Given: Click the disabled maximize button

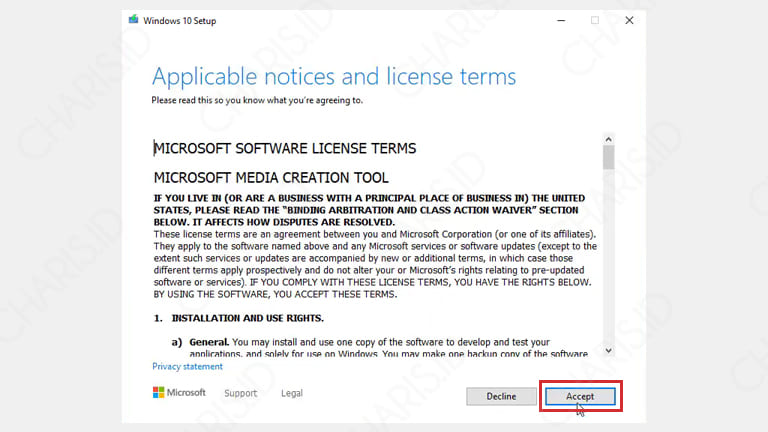Looking at the screenshot, I should [x=595, y=21].
